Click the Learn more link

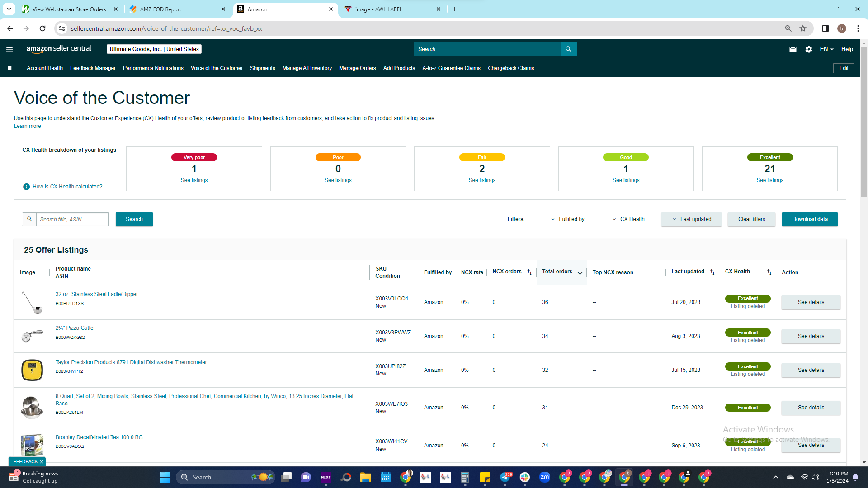tap(28, 126)
